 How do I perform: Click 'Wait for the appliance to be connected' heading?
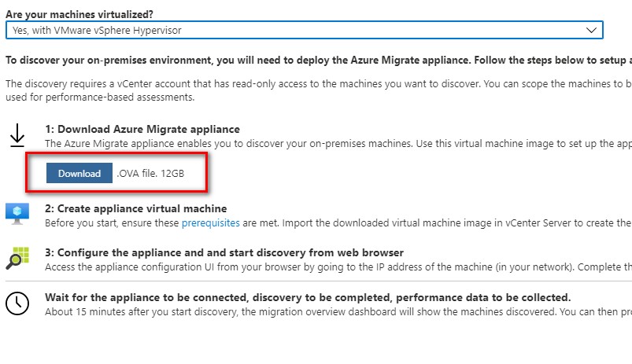click(308, 297)
